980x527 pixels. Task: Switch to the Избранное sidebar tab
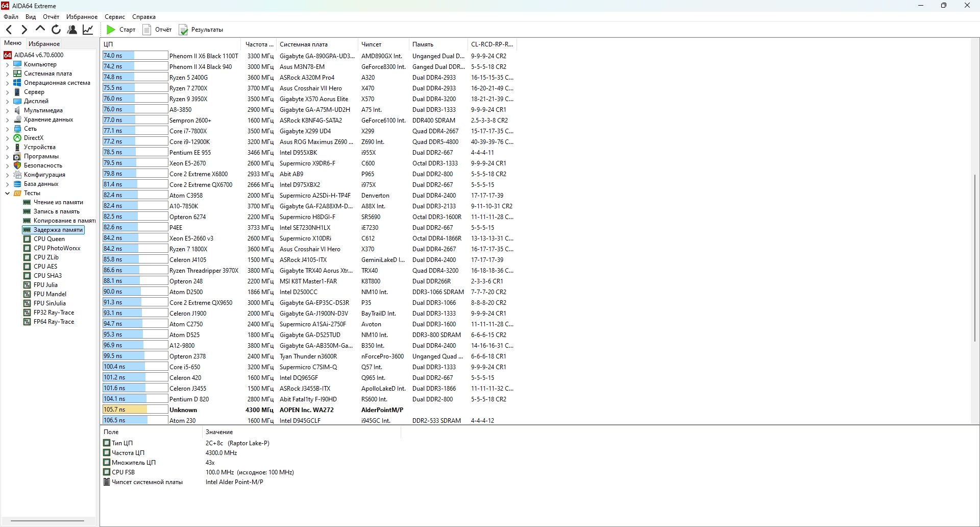tap(44, 44)
